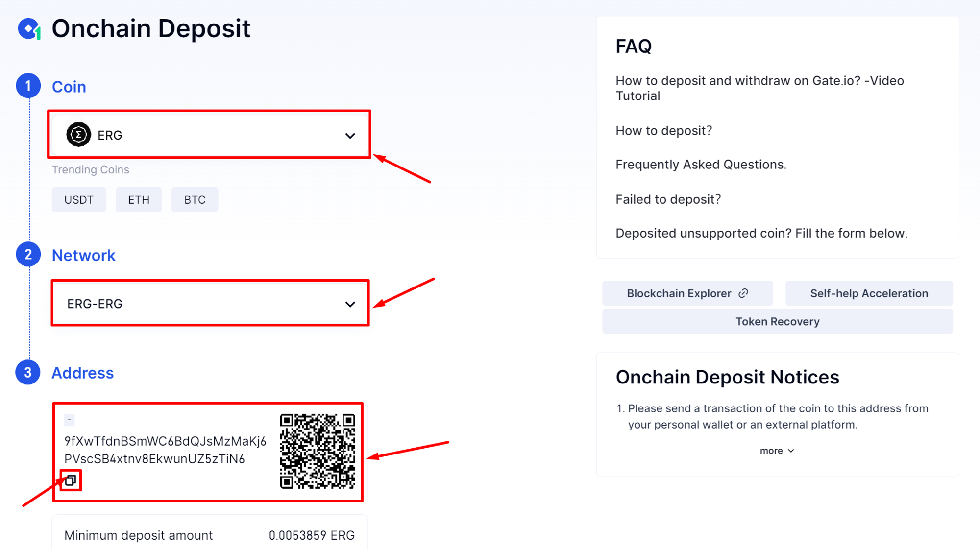Select trending coin ETH
The image size is (980, 550).
[139, 200]
